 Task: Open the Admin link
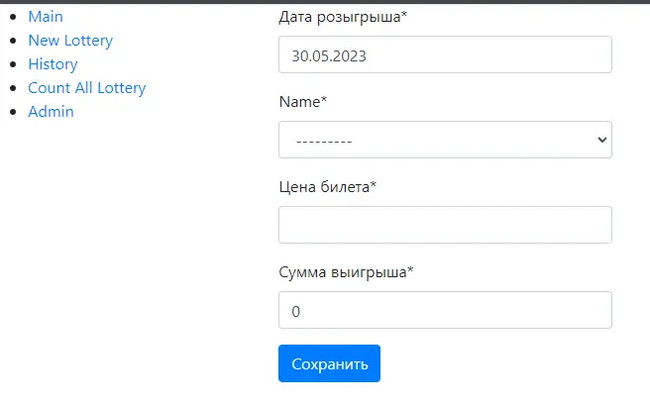51,112
